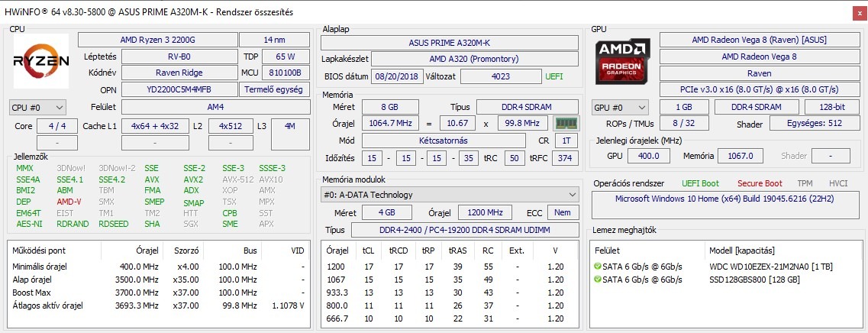Click the 4 / 4 core count field
The width and height of the screenshot is (868, 333).
point(57,126)
